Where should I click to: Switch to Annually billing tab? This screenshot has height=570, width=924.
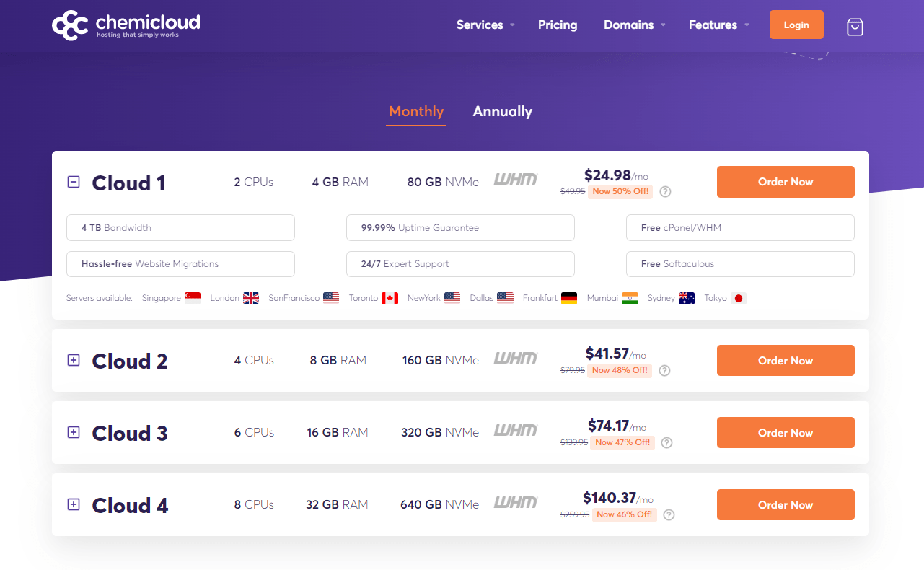coord(503,112)
